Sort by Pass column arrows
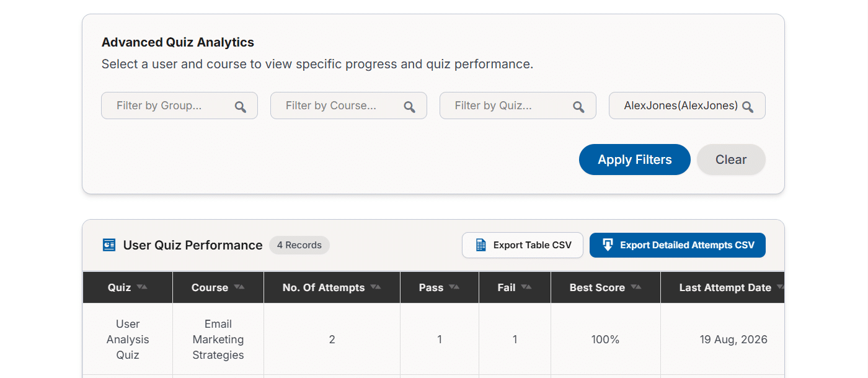Image resolution: width=868 pixels, height=378 pixels. (x=454, y=287)
